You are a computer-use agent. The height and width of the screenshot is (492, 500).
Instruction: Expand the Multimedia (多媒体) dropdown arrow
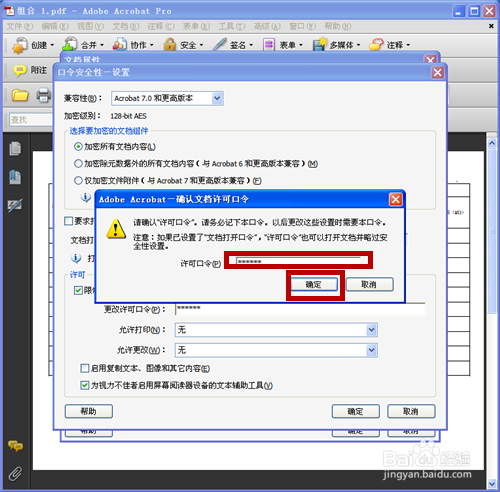point(358,45)
